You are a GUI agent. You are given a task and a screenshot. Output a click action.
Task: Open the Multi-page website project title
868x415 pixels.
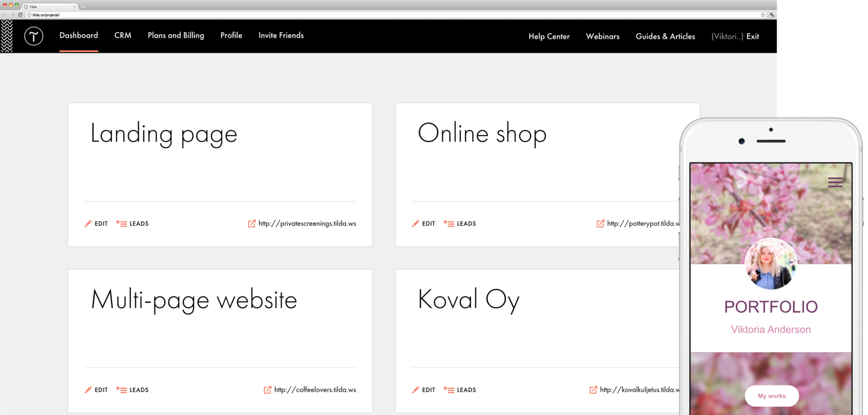tap(194, 300)
